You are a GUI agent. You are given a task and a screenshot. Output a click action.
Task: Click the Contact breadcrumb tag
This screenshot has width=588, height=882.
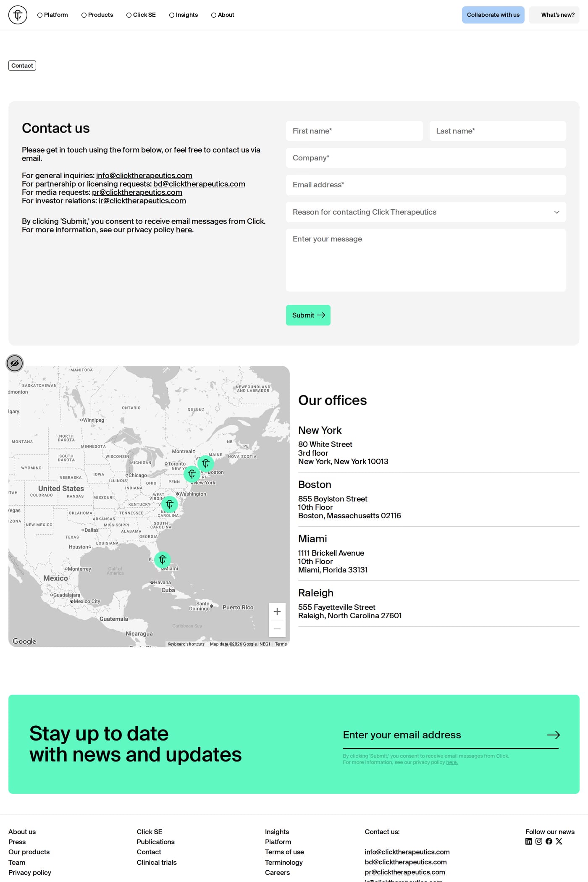point(22,66)
